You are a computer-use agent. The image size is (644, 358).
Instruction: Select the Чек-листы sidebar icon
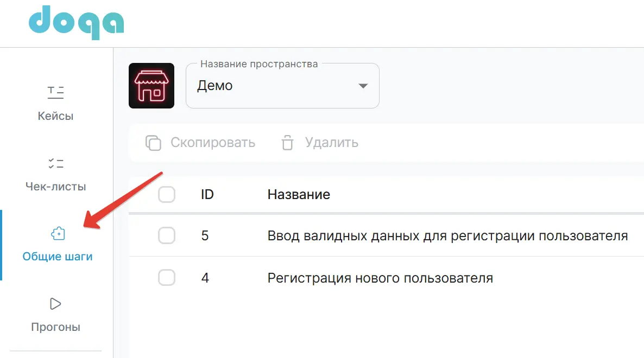tap(55, 163)
